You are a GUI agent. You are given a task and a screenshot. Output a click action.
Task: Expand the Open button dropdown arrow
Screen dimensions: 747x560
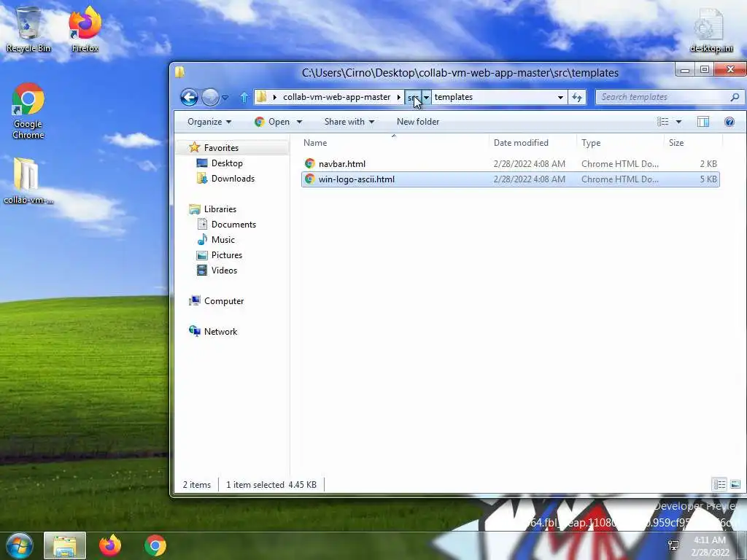299,122
